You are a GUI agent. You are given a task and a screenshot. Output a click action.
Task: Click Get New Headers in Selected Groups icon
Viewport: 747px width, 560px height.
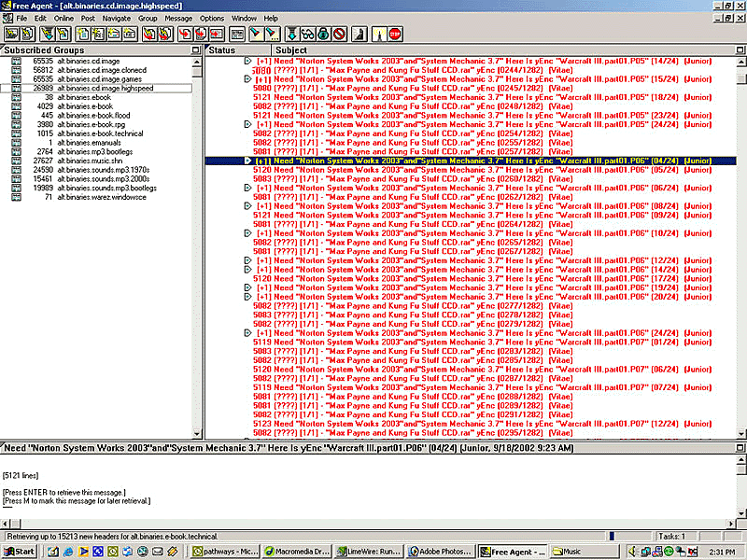click(x=28, y=34)
